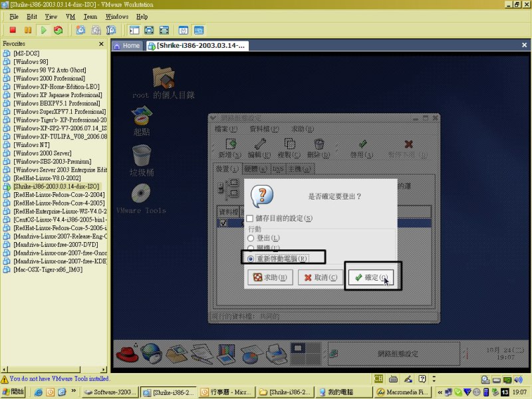Click the Reset virtual machine icon
532x399 pixels.
point(59,30)
